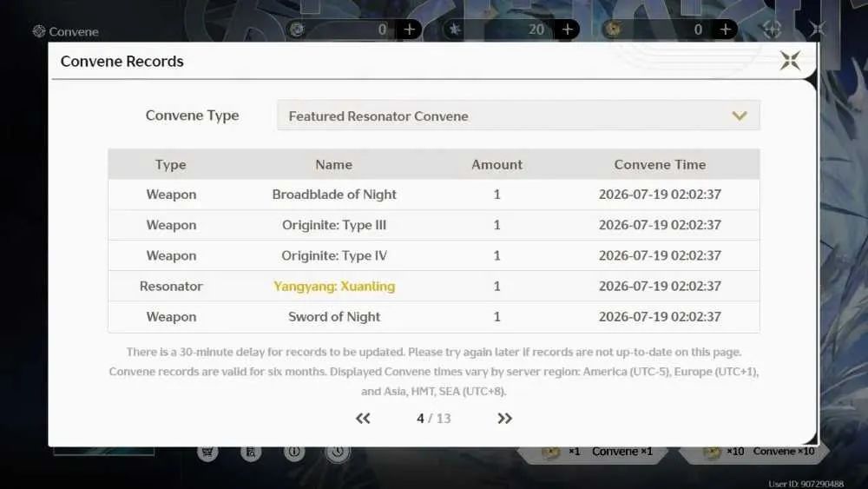Click the Convene Type label
Image resolution: width=868 pixels, height=489 pixels.
pyautogui.click(x=192, y=116)
